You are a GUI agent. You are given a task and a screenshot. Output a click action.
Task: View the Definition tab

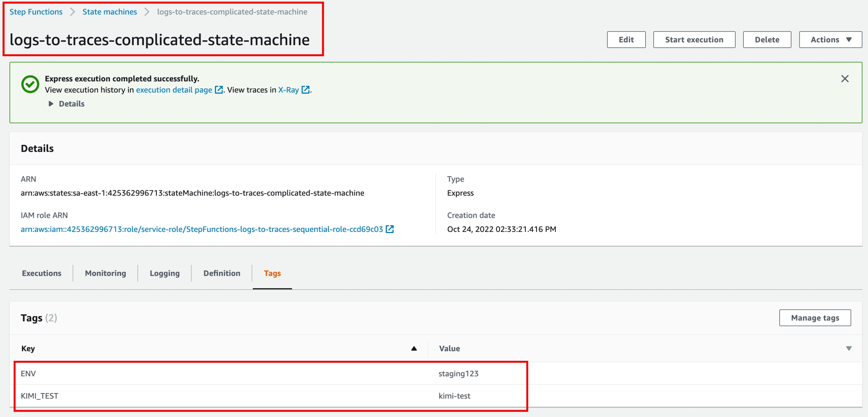[221, 273]
